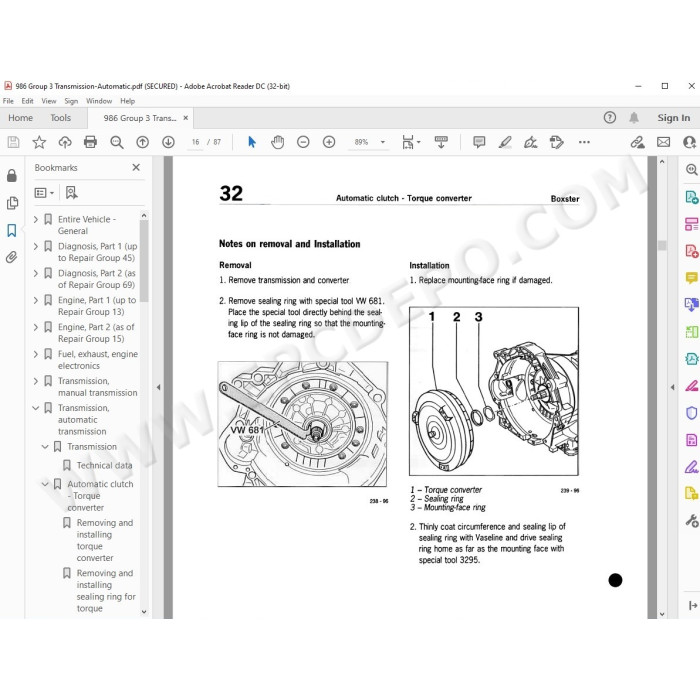Open the zoom level dropdown
The image size is (700, 700).
[383, 142]
